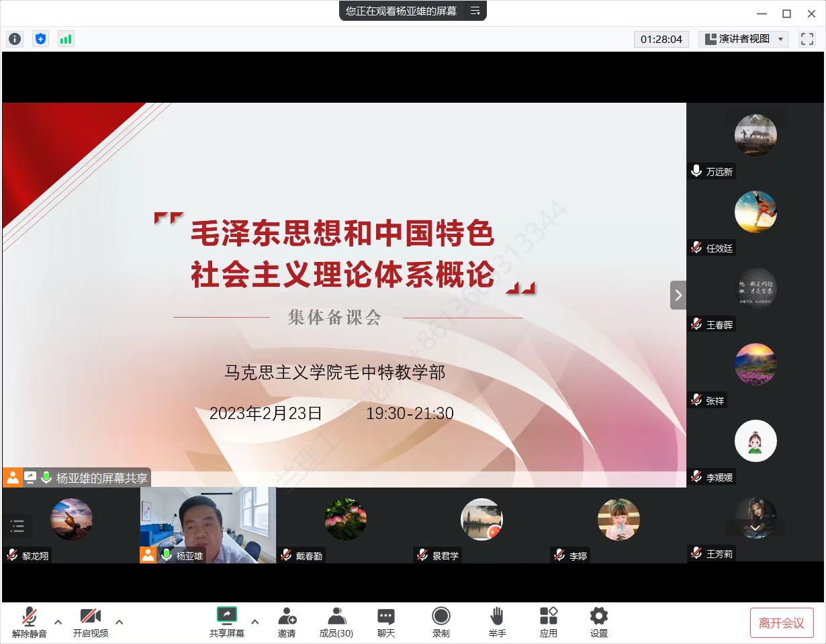Open the chat (聊天) panel
826x644 pixels.
click(x=385, y=622)
